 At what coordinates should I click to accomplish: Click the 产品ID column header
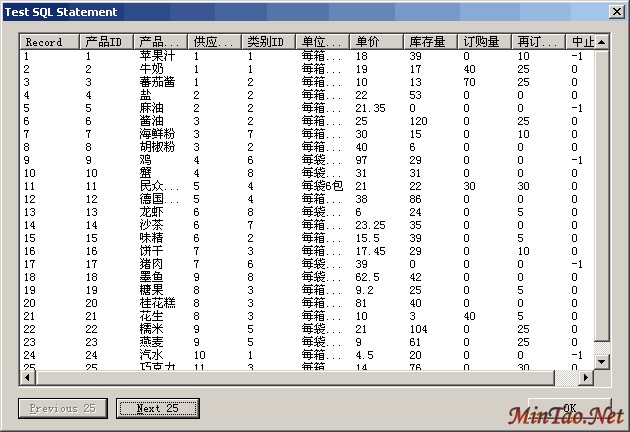(x=105, y=42)
